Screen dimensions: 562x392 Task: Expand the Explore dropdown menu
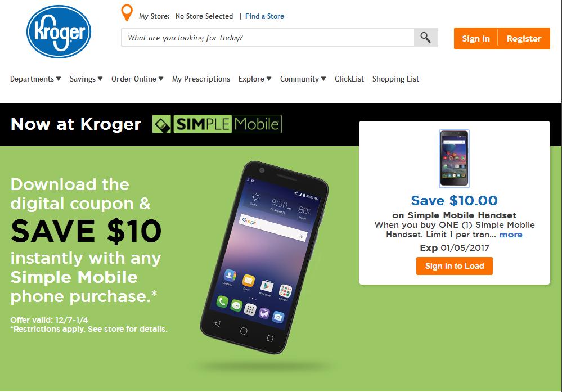pyautogui.click(x=255, y=79)
